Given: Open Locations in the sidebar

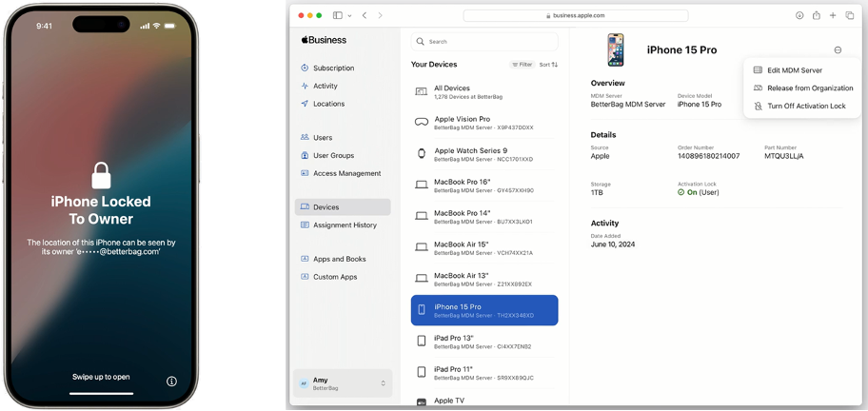Looking at the screenshot, I should 323,104.
